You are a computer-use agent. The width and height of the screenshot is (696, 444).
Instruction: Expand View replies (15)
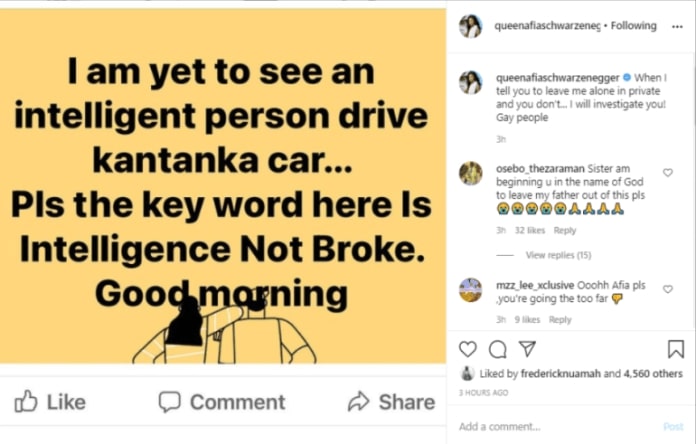pos(558,255)
